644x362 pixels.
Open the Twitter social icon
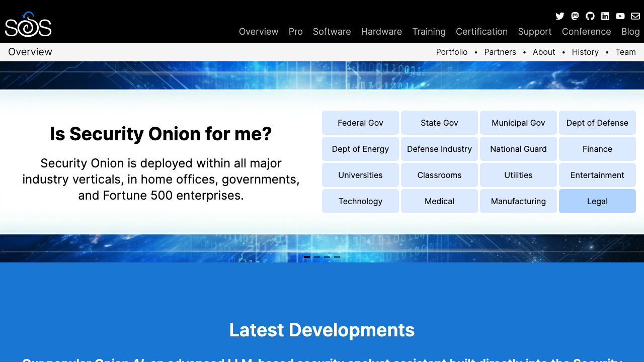click(560, 16)
